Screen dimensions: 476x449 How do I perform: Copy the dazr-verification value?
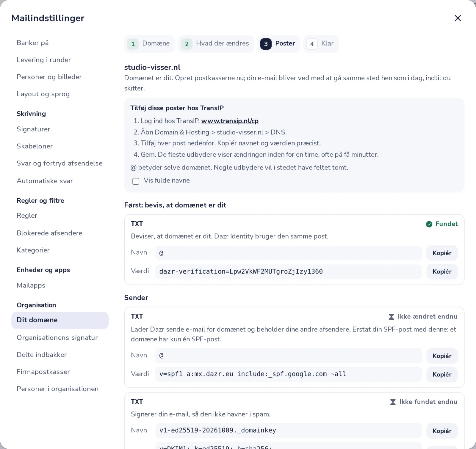coord(442,271)
